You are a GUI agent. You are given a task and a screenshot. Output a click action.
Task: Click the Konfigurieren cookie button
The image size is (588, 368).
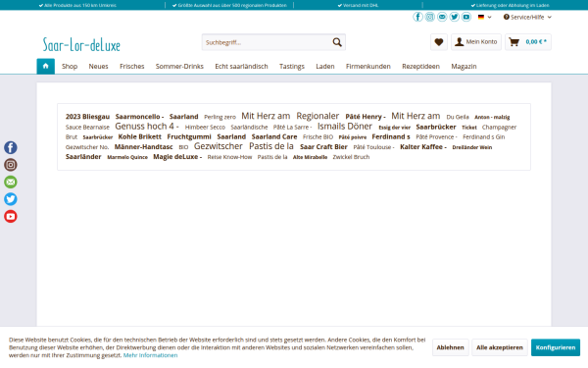[x=556, y=347]
